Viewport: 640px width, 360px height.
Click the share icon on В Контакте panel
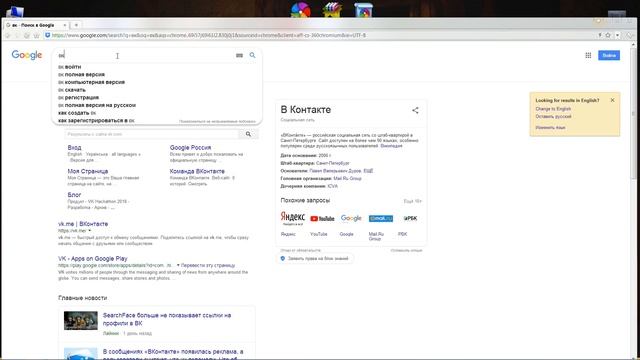click(415, 110)
